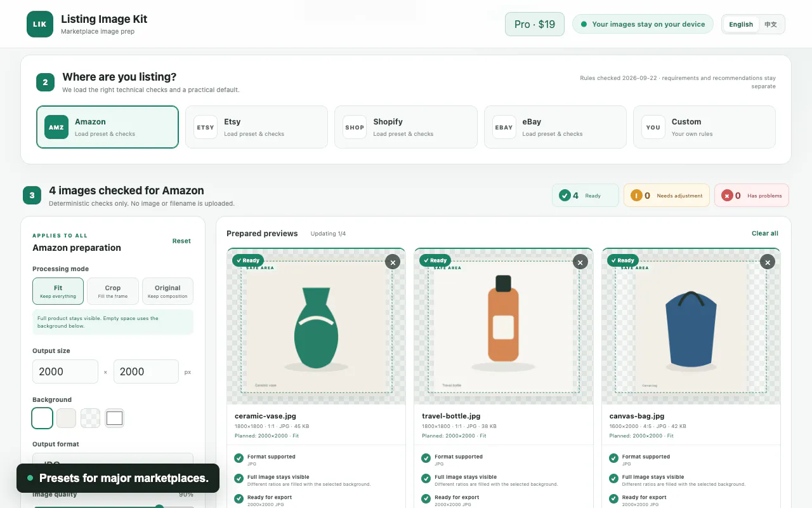This screenshot has height=508, width=812.
Task: Choose the YOU badge for Custom rules
Action: tap(653, 127)
